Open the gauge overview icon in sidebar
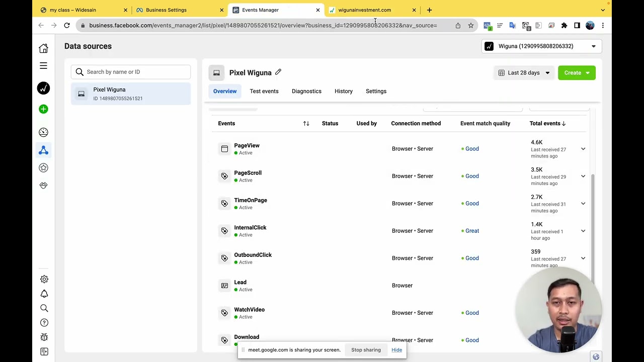 tap(43, 132)
